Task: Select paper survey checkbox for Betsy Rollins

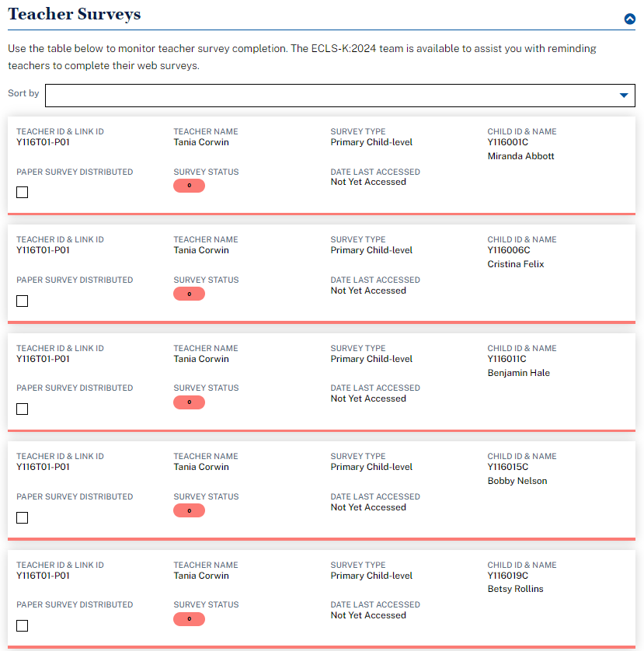Action: [x=23, y=625]
